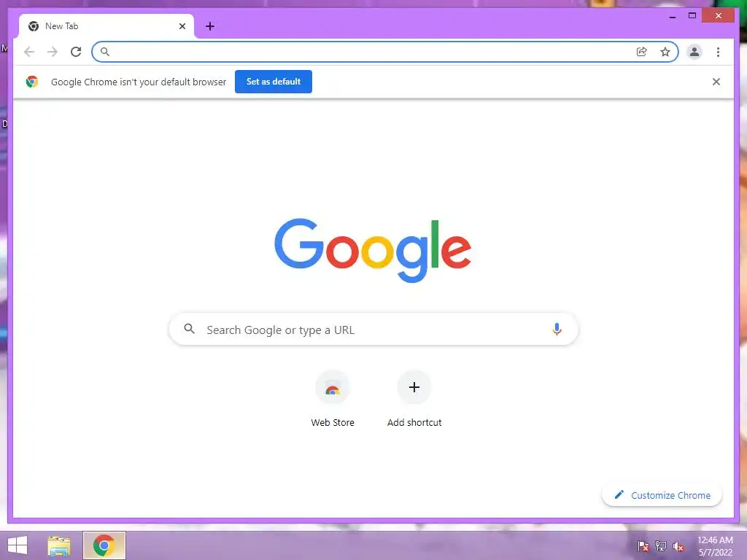This screenshot has width=747, height=560.
Task: Click the Chrome taskbar icon
Action: coord(104,545)
